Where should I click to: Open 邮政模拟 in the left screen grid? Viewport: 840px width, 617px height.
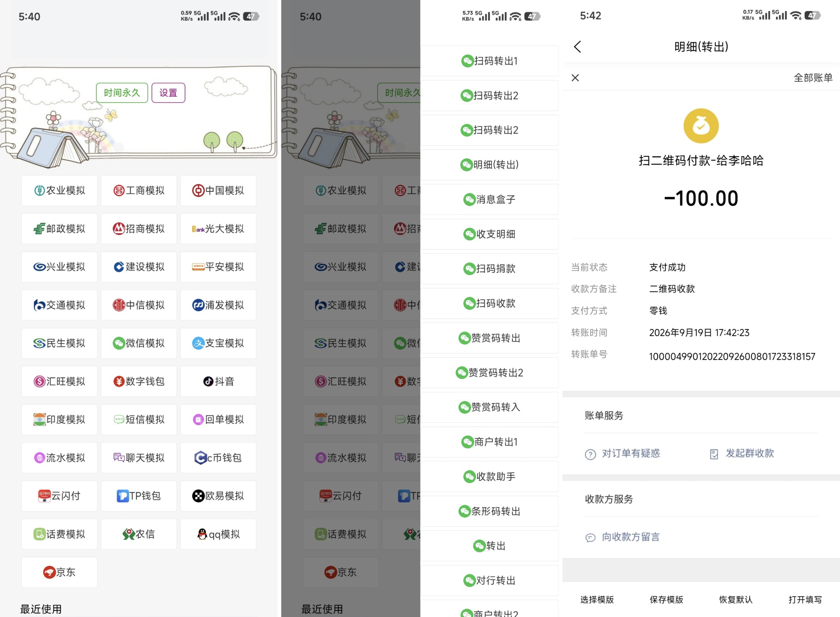[x=59, y=228]
